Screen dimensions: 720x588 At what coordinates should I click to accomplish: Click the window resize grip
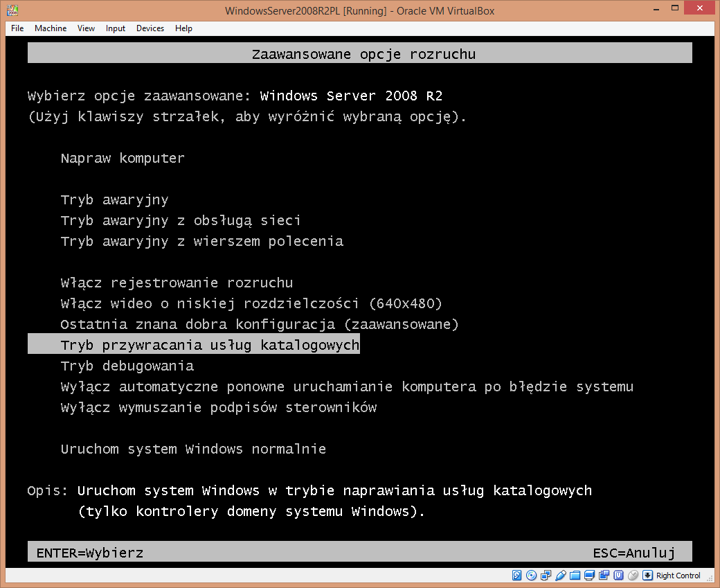[710, 578]
